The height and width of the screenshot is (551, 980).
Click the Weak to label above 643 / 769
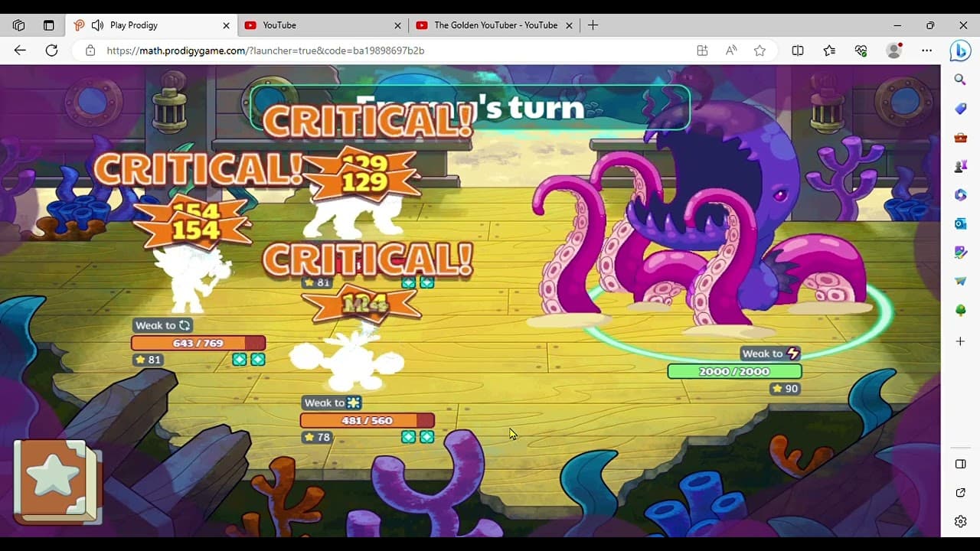(x=163, y=325)
